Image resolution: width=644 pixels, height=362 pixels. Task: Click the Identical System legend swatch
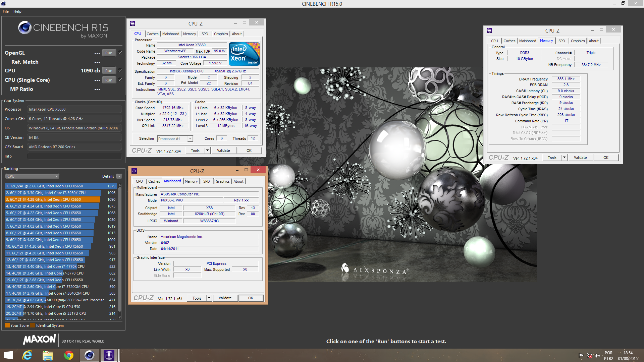coord(33,325)
